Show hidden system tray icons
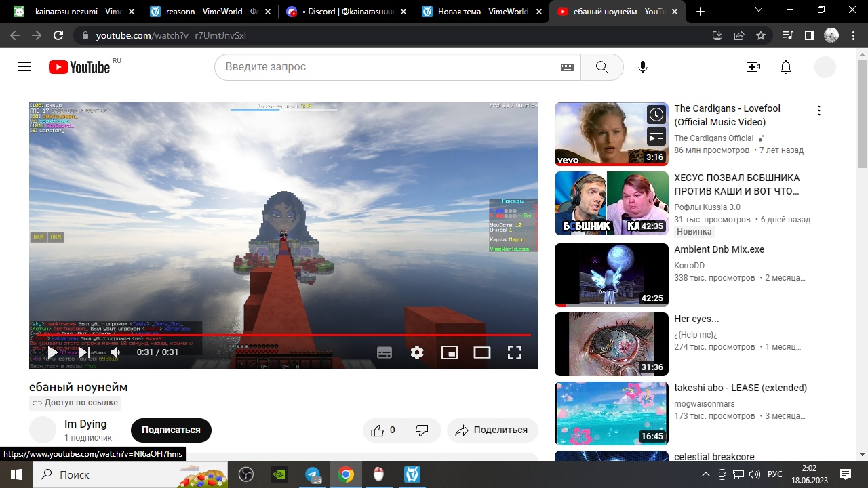The height and width of the screenshot is (488, 868). [x=705, y=474]
